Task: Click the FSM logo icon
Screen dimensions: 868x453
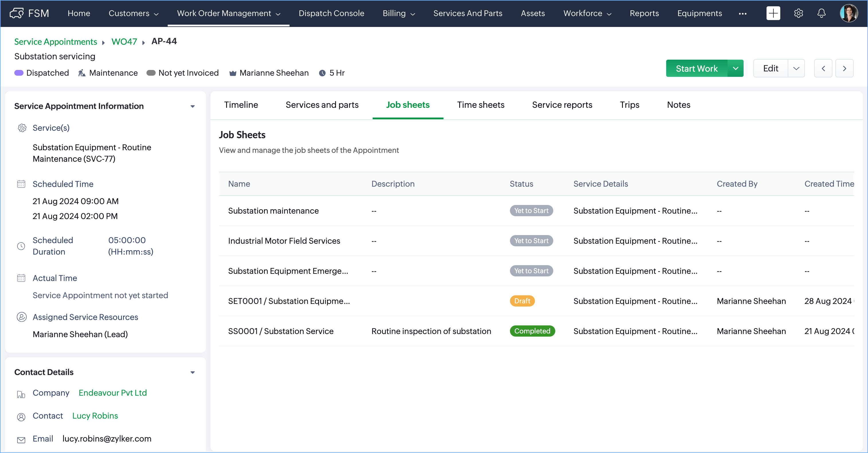Action: pos(17,13)
